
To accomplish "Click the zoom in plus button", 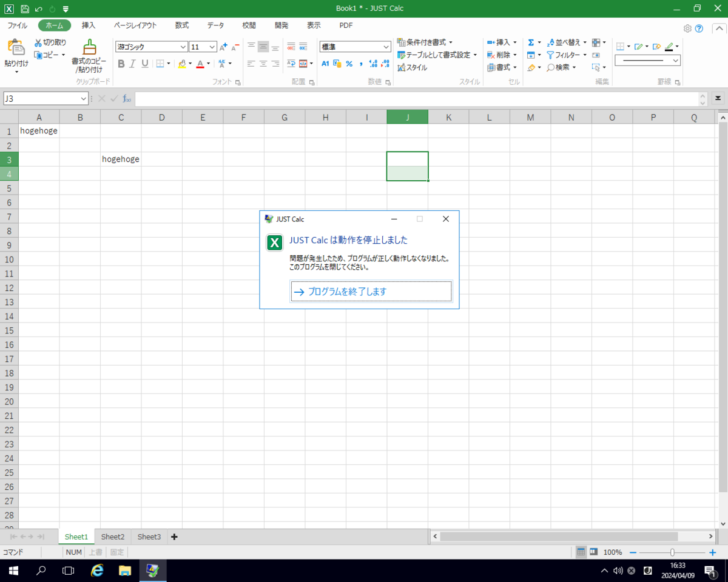I will 712,552.
